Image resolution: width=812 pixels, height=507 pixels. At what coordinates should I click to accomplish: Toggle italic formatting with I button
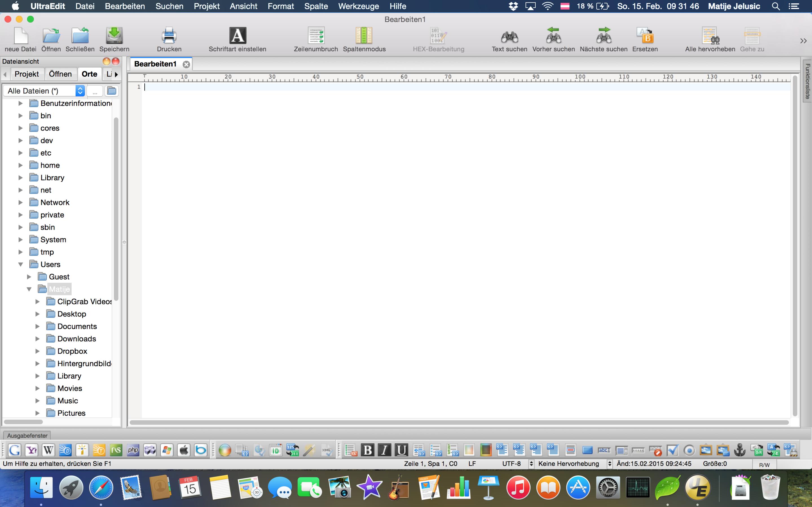[384, 450]
